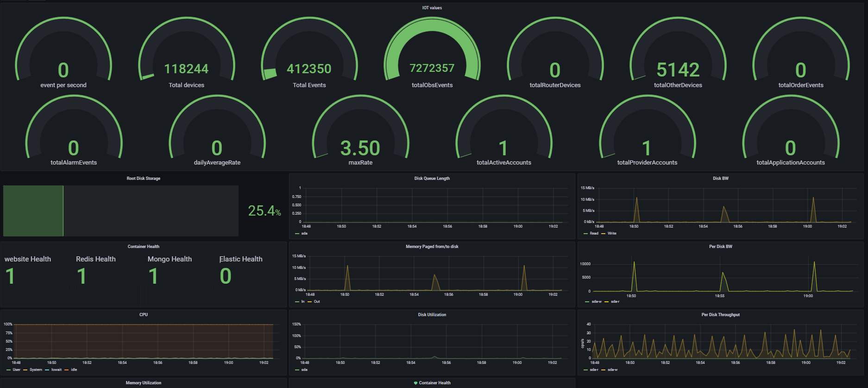This screenshot has width=868, height=388.
Task: Toggle sda-w series in Per Disk Throughput legend
Action: [x=612, y=370]
